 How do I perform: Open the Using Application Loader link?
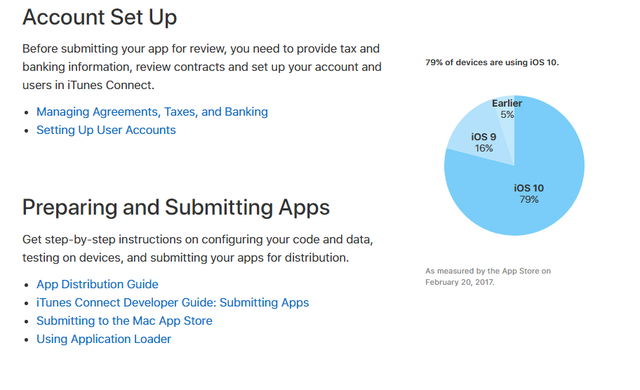(x=104, y=339)
